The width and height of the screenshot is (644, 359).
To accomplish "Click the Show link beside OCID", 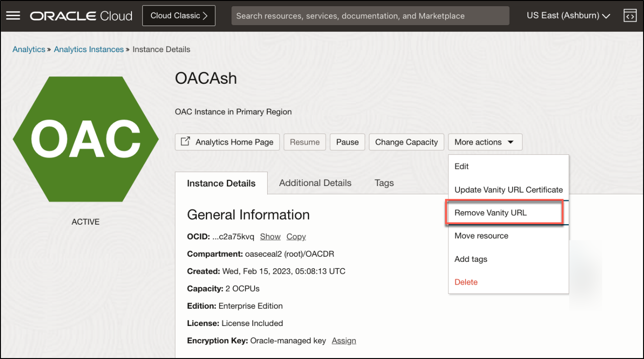I will click(270, 237).
